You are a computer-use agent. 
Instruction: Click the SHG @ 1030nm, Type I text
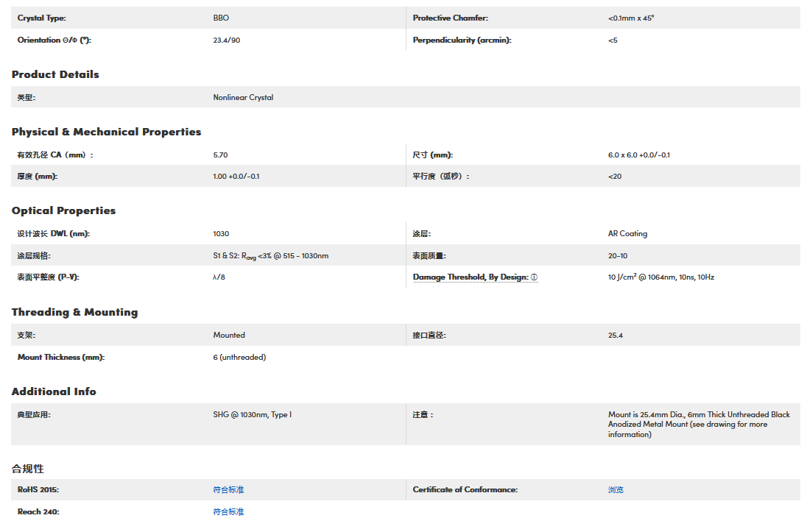coord(252,415)
